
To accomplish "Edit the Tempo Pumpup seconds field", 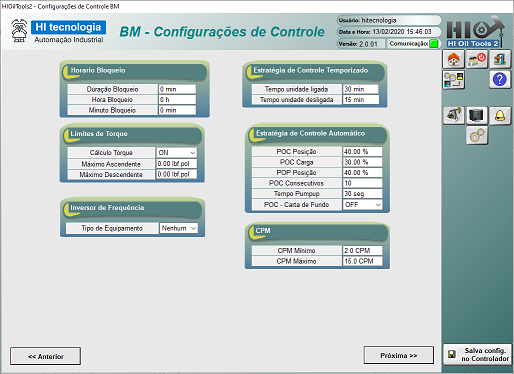I will (362, 194).
